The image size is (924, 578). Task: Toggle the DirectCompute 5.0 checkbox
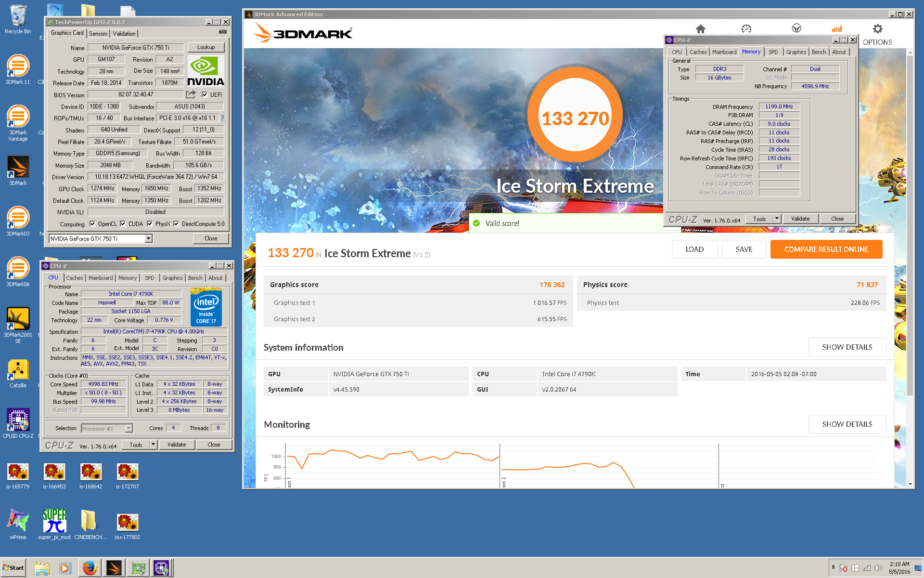click(x=176, y=223)
